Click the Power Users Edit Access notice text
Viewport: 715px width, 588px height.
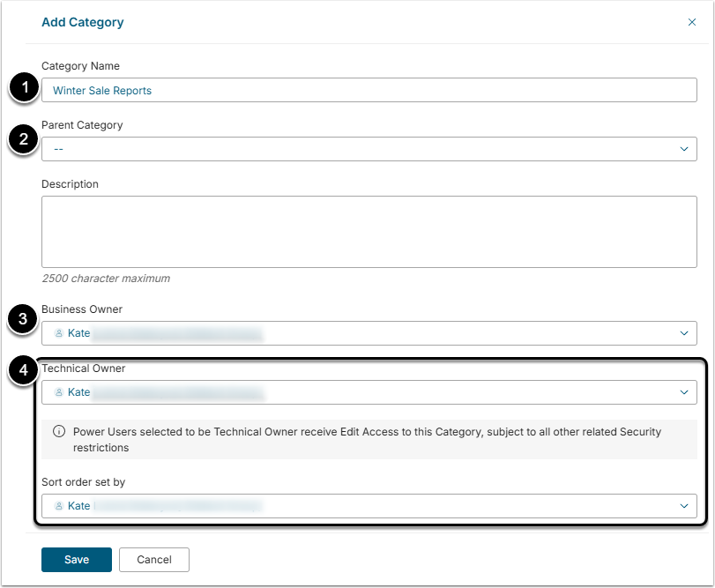[x=367, y=440]
